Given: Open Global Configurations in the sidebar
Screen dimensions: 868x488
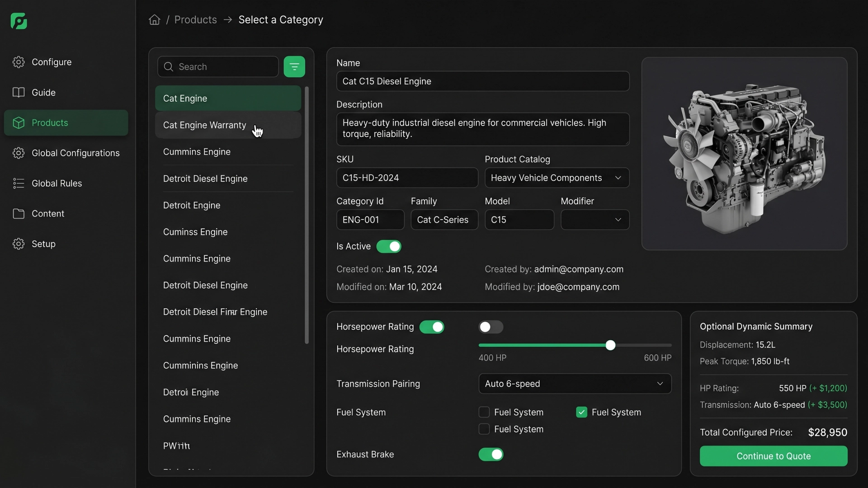Looking at the screenshot, I should tap(75, 153).
